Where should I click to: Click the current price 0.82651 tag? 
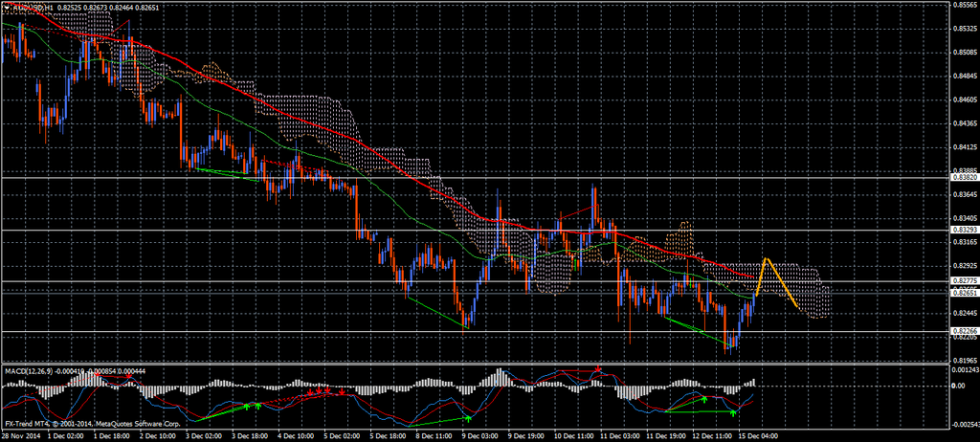tap(964, 293)
